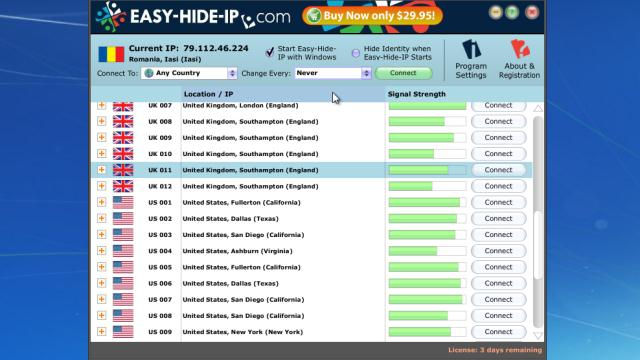Click the UK flag for UK 011

[x=123, y=170]
